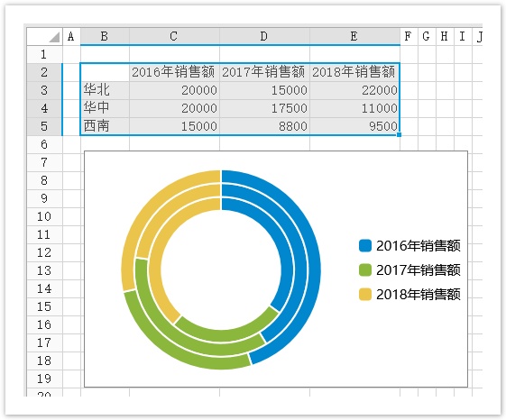This screenshot has width=506, height=420.
Task: Select row 10 header
Action: pyautogui.click(x=44, y=216)
